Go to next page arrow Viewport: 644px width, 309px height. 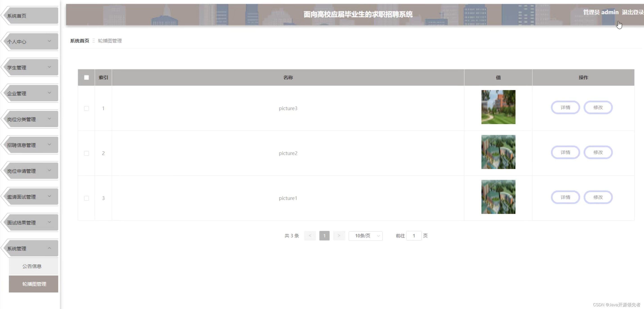(339, 236)
